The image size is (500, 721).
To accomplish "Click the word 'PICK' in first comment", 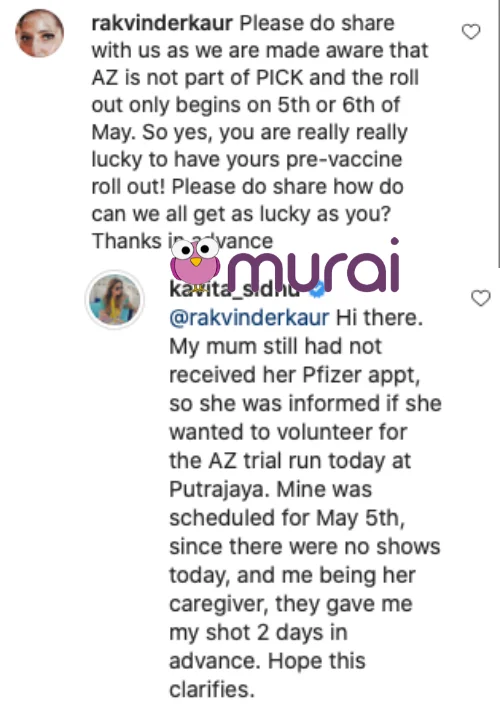I will (x=280, y=77).
